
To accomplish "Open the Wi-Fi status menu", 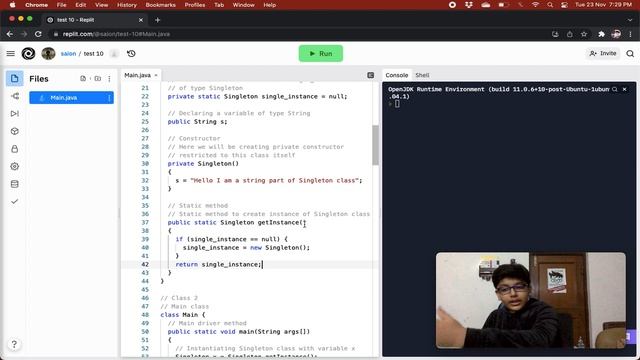I will point(535,5).
